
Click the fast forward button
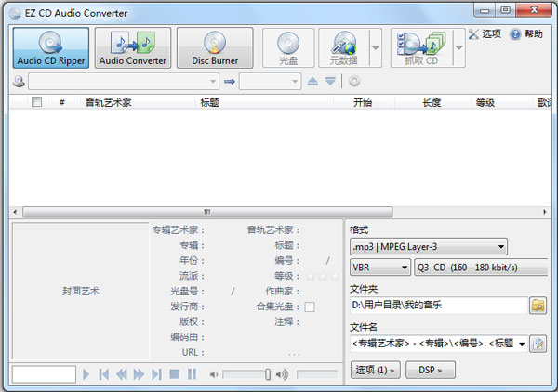point(139,374)
